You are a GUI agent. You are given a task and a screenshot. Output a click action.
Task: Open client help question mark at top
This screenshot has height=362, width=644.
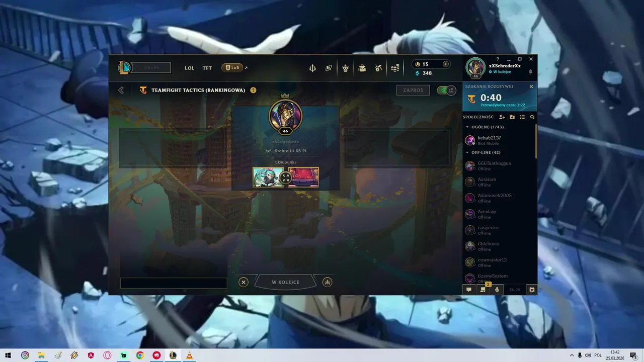tap(498, 59)
